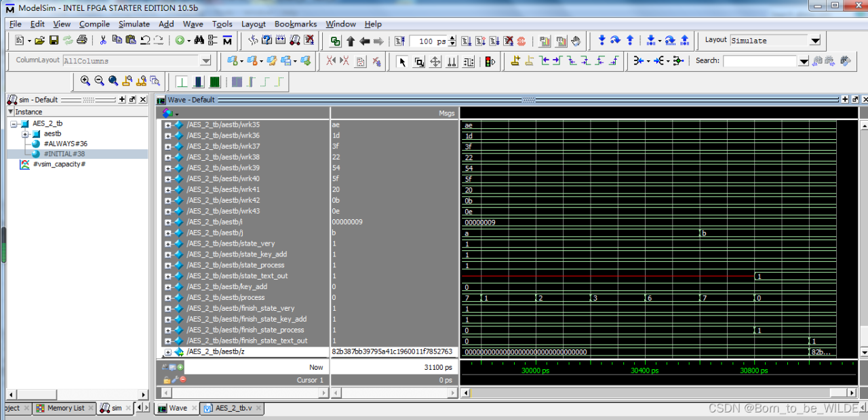Expand the process signal row
This screenshot has height=420, width=868.
click(167, 298)
